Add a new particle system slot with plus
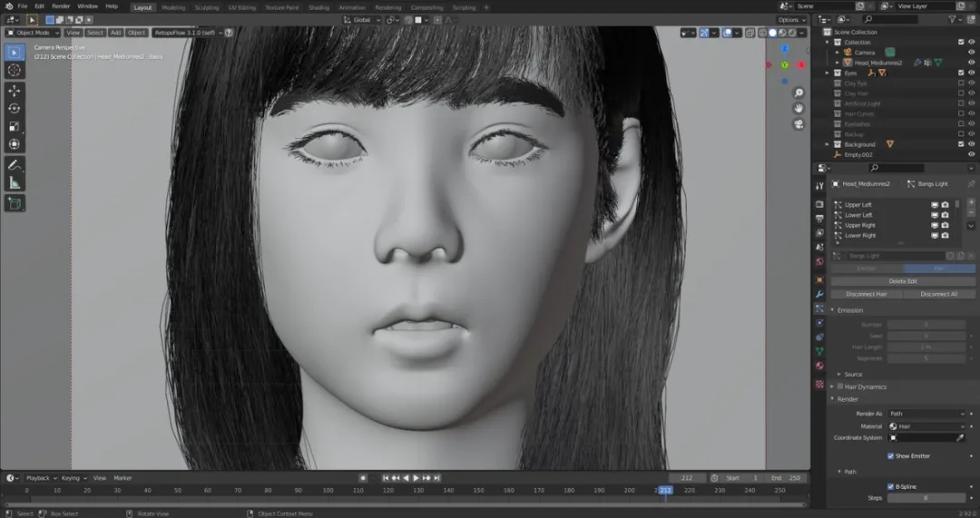The image size is (980, 518). pyautogui.click(x=971, y=202)
